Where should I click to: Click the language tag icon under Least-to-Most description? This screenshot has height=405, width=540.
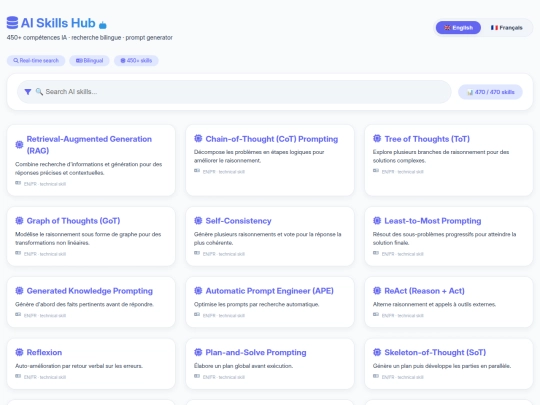(x=376, y=253)
